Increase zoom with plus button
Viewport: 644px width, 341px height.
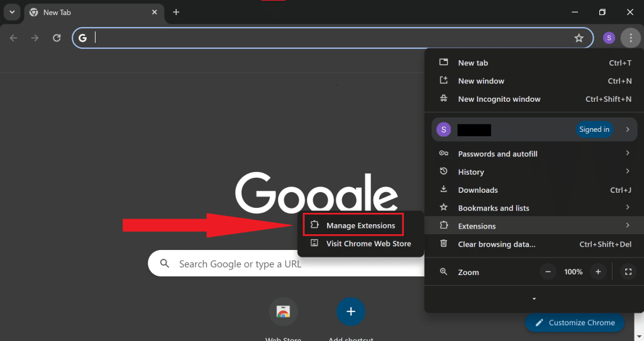[598, 272]
